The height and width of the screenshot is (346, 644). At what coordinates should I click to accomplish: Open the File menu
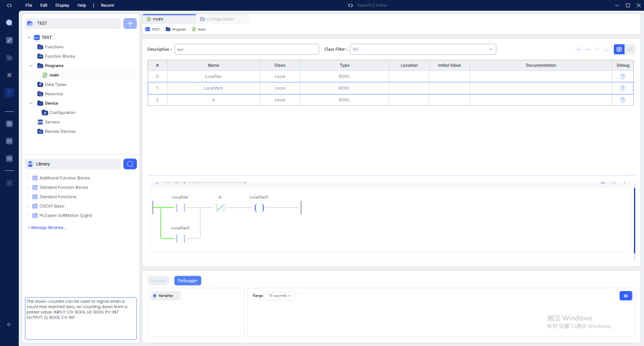[29, 5]
